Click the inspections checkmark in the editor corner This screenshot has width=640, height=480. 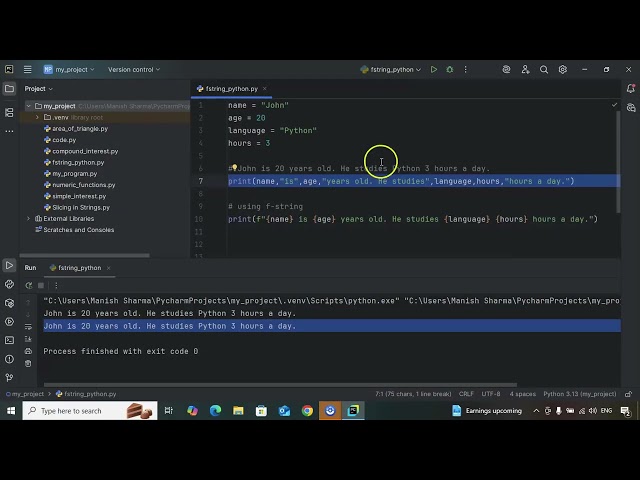click(614, 105)
